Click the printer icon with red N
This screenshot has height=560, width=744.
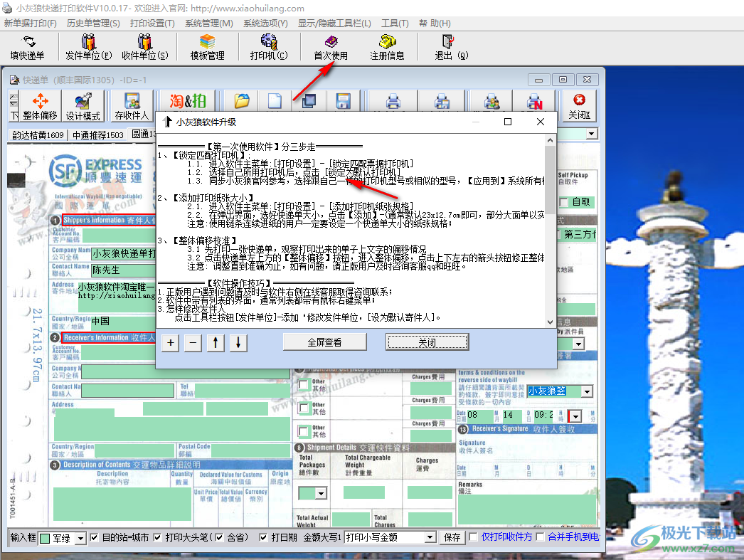(x=534, y=101)
